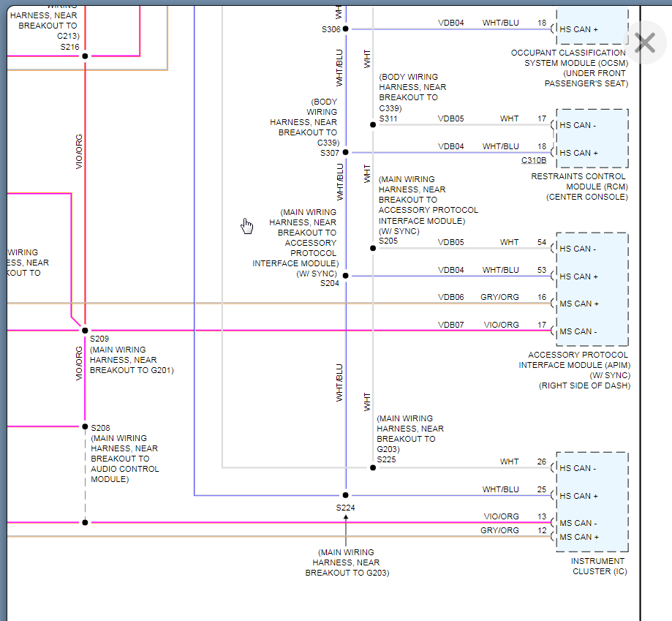Click the S208 splice point
The height and width of the screenshot is (621, 672).
tap(85, 426)
